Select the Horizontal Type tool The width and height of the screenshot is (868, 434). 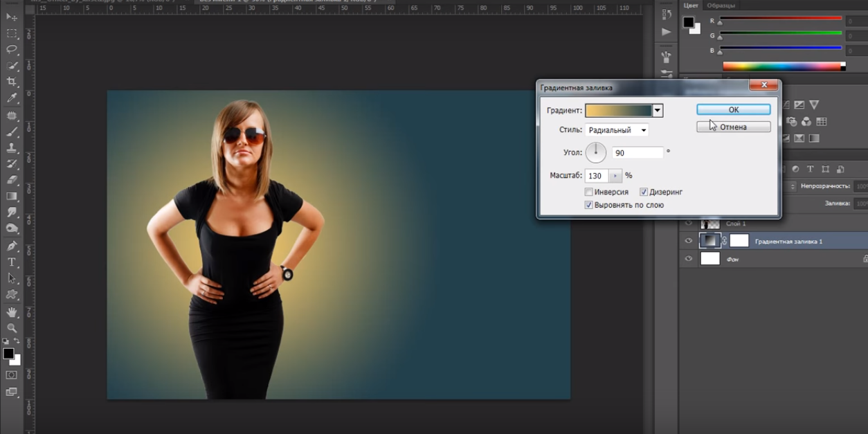point(12,262)
